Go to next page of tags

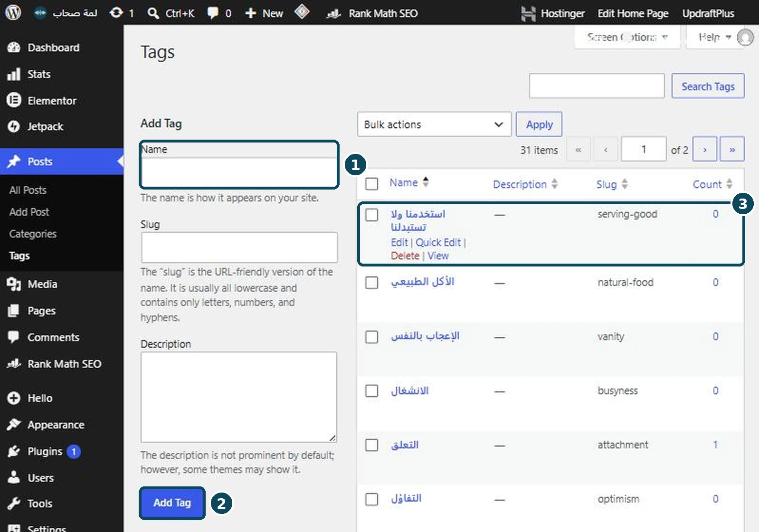pyautogui.click(x=705, y=149)
